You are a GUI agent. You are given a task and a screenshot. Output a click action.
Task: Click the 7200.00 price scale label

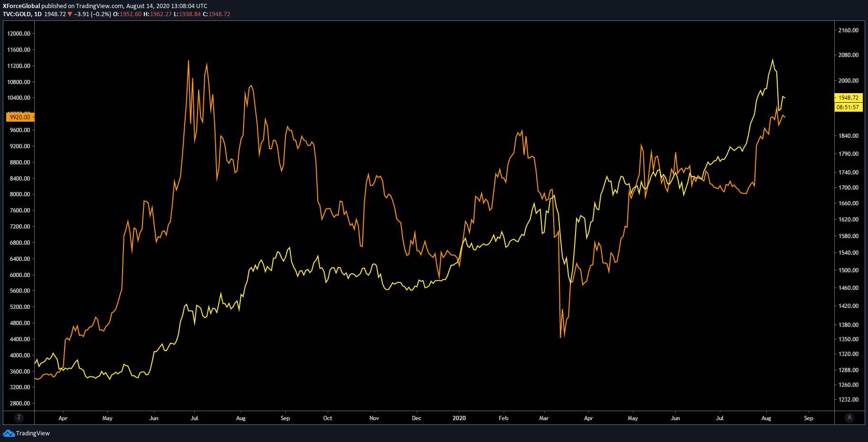click(x=20, y=227)
